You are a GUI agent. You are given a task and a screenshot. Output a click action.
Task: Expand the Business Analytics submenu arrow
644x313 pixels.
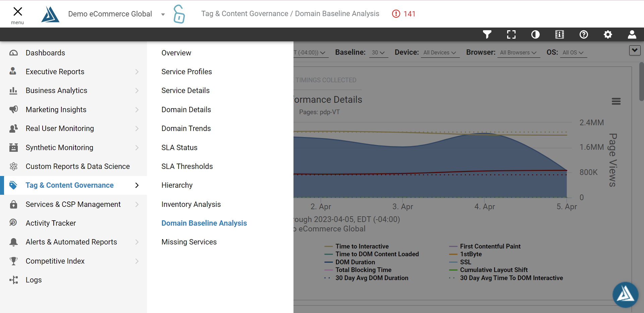[137, 90]
